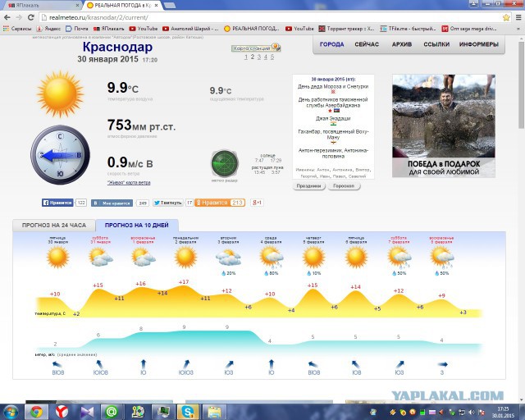Click the large sun weather icon
This screenshot has height=420, width=525.
60,93
